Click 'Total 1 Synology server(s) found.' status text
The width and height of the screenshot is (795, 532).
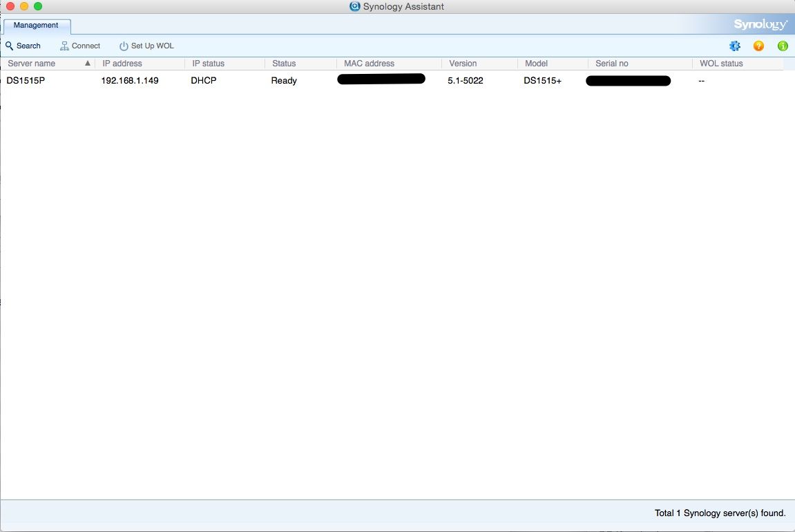coord(720,513)
